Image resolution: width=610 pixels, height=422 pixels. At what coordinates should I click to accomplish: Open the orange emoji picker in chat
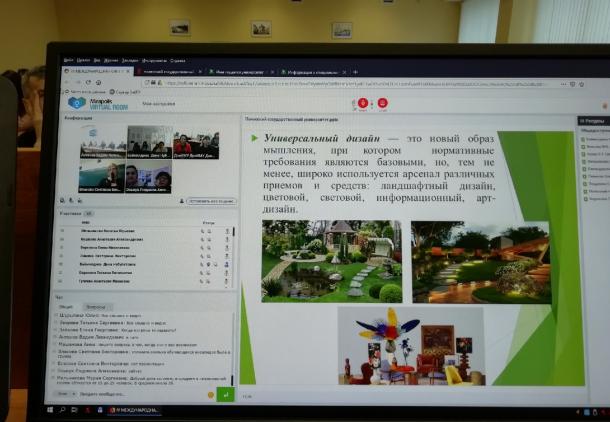(210, 395)
